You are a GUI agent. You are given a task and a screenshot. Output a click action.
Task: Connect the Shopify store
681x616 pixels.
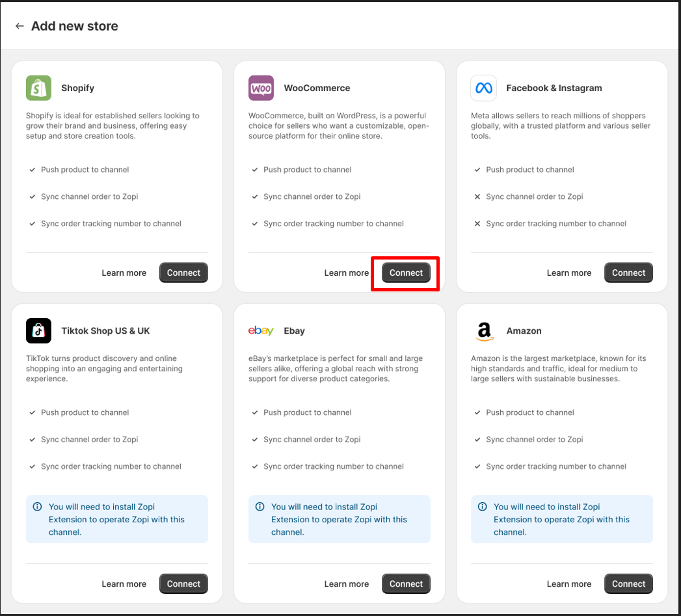[x=183, y=273]
